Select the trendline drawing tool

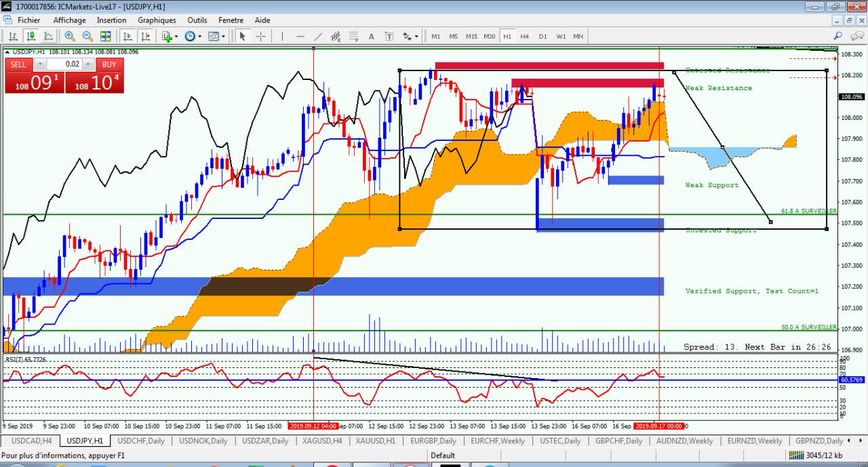click(318, 36)
